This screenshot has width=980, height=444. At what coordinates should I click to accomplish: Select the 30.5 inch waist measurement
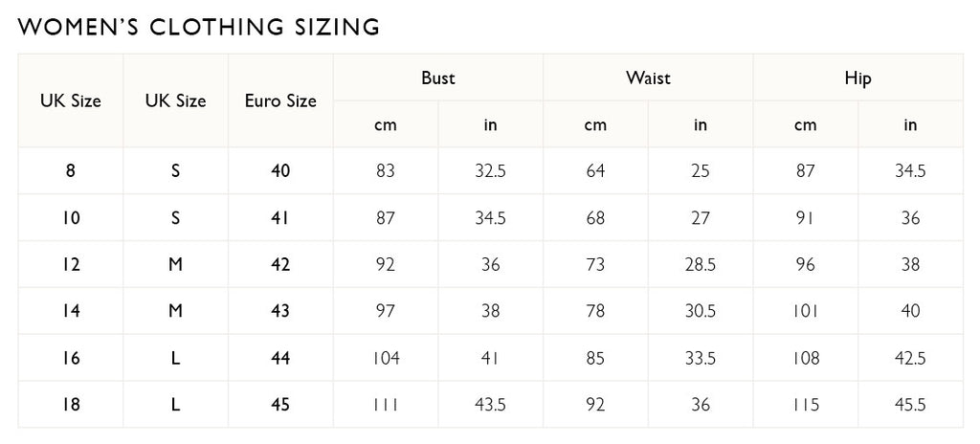click(x=701, y=312)
